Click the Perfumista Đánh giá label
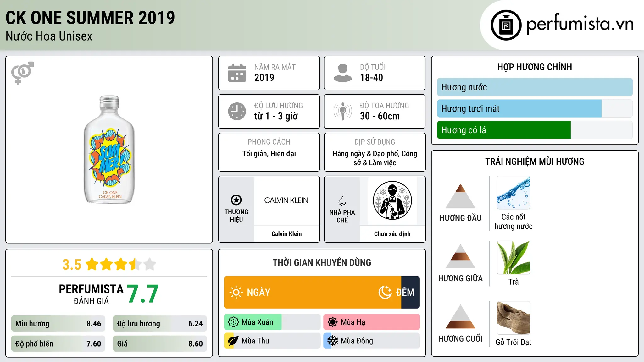Viewport: 644px width, 362px height. tap(91, 294)
